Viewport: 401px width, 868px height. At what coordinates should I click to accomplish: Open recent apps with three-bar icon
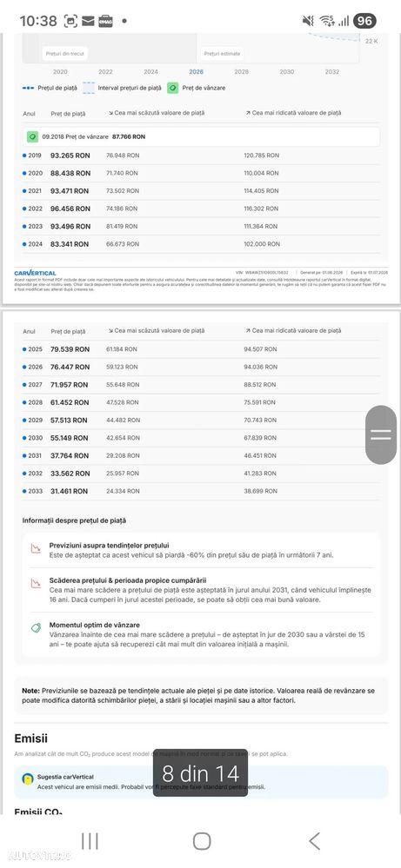click(90, 841)
